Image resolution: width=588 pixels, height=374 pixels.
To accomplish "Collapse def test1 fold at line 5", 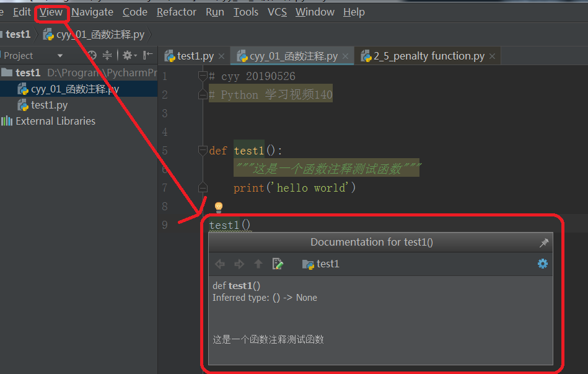I will coord(203,151).
